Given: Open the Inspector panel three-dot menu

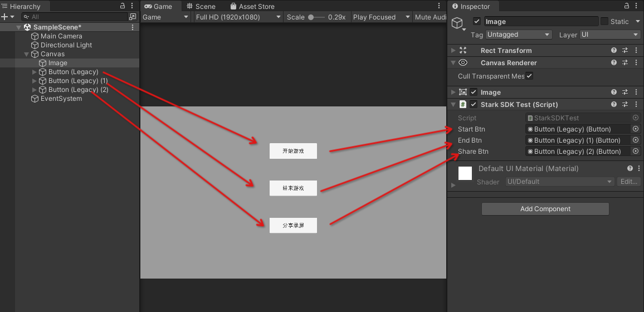Looking at the screenshot, I should [x=637, y=6].
